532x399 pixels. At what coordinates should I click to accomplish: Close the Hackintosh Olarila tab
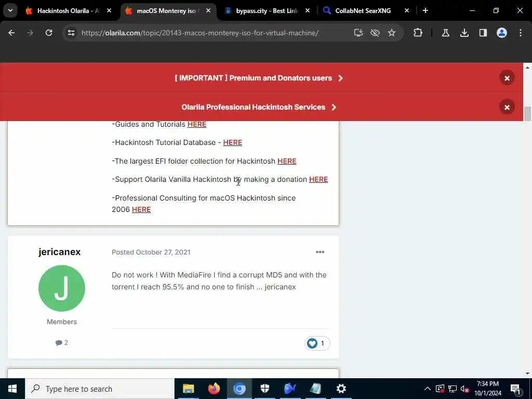tap(109, 10)
